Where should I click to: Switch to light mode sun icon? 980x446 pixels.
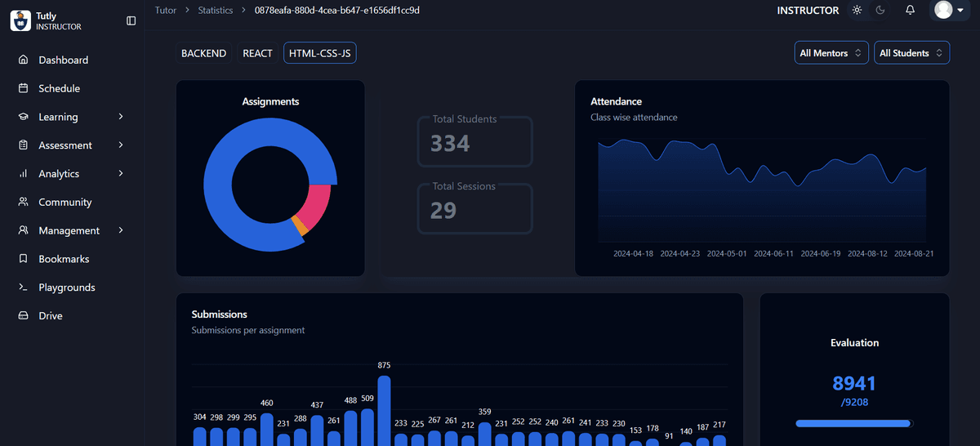point(857,10)
